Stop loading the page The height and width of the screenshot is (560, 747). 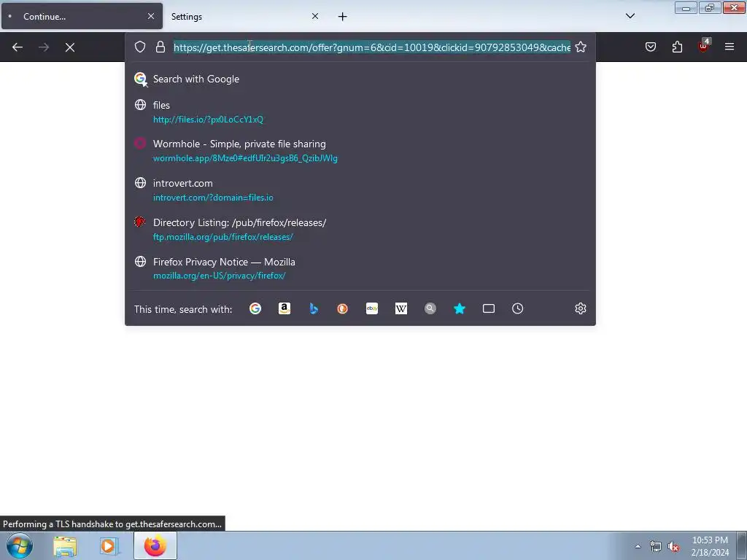click(x=70, y=47)
